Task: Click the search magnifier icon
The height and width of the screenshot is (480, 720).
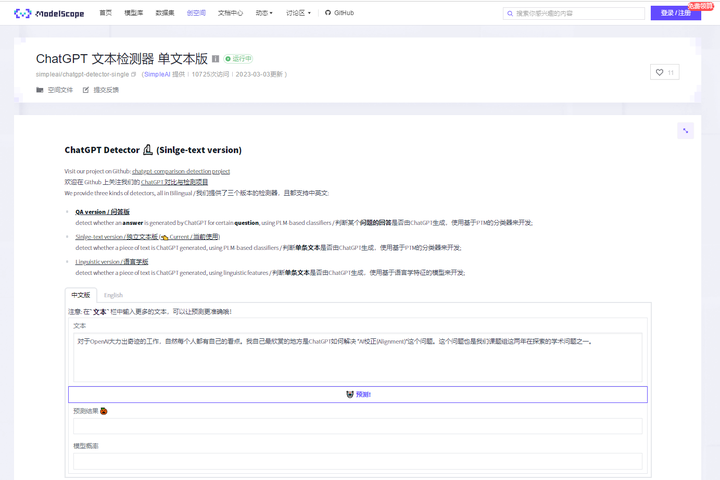Action: pos(510,13)
